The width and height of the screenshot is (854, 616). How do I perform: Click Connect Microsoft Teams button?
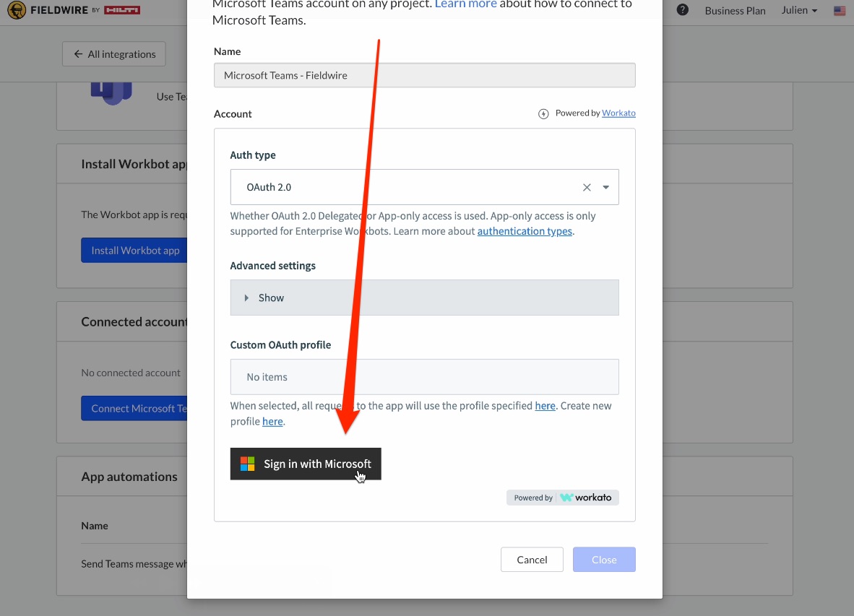coord(134,408)
